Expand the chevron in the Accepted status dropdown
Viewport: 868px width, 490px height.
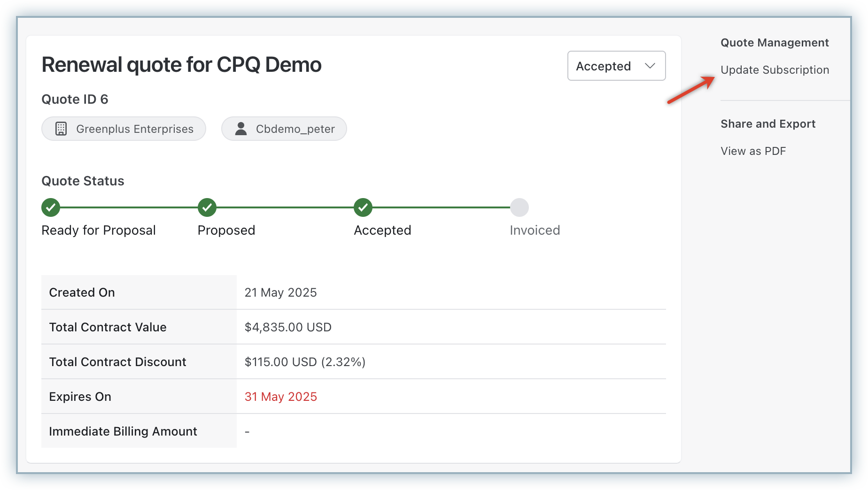click(650, 66)
